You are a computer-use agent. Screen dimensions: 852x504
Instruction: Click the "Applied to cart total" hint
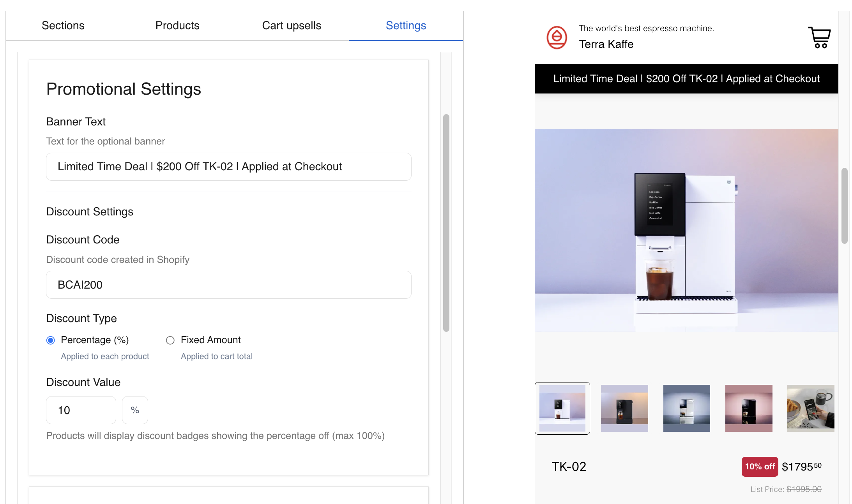point(217,356)
